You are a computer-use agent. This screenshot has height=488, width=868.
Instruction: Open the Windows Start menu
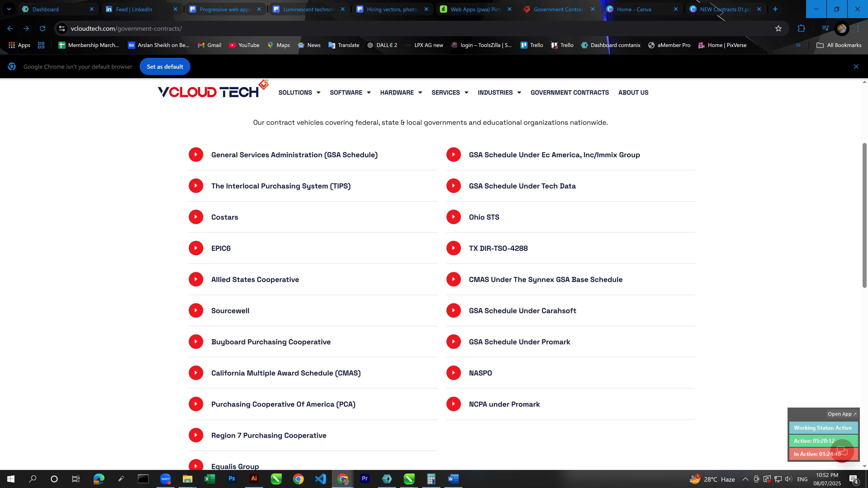pyautogui.click(x=11, y=479)
